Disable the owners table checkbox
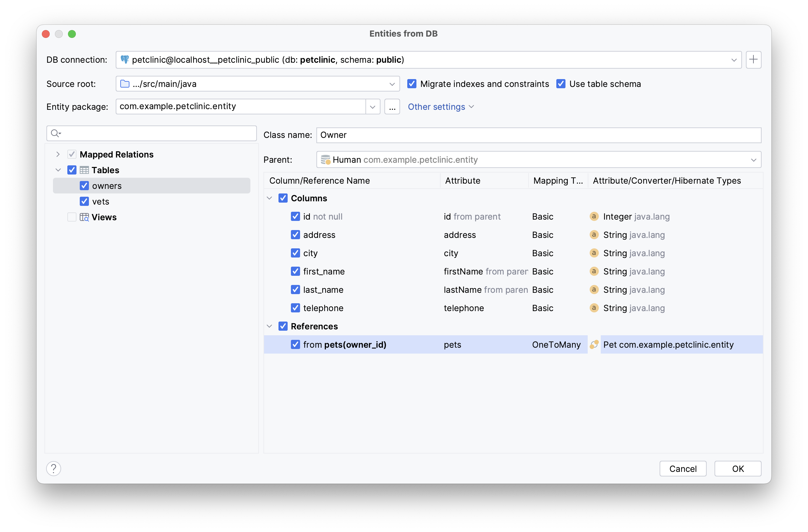The height and width of the screenshot is (532, 808). [x=84, y=185]
